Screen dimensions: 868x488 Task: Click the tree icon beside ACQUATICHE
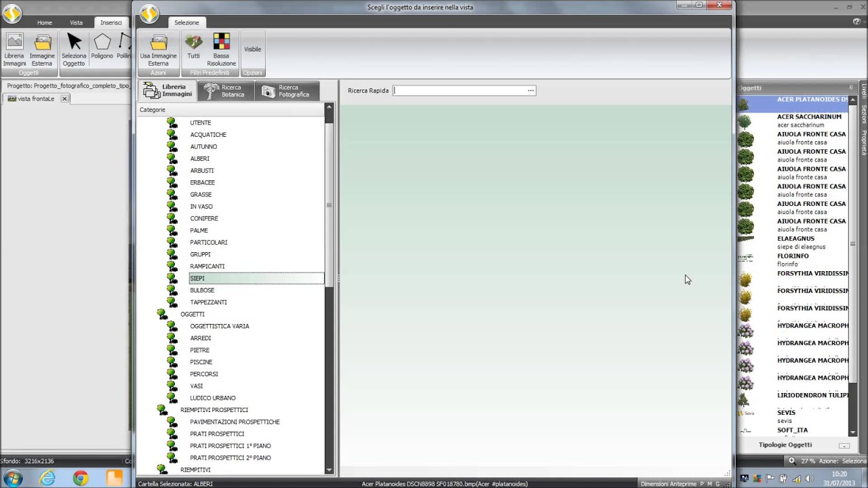click(x=172, y=134)
